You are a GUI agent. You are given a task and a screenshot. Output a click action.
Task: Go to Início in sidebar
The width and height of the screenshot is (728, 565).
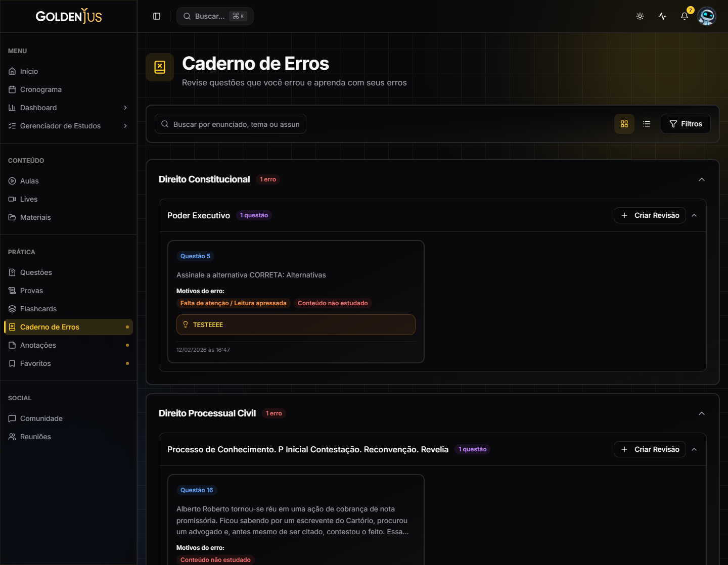(x=68, y=71)
